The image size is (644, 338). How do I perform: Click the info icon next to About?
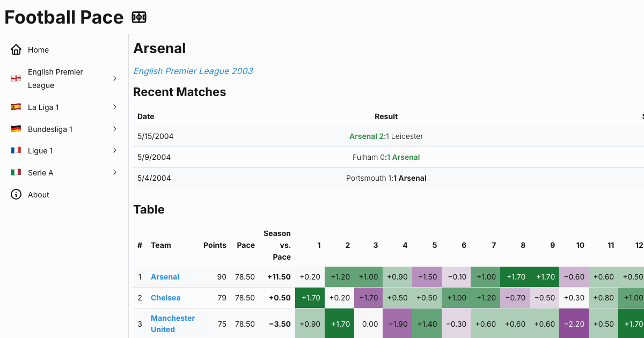[x=16, y=194]
